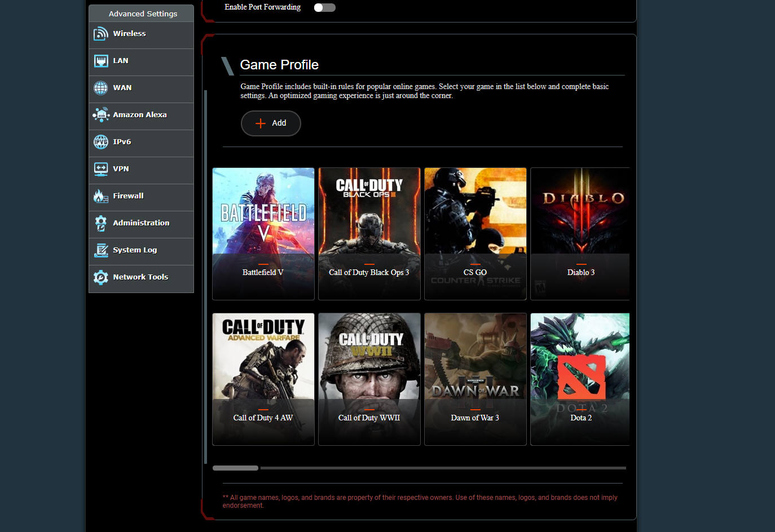Open the System Log page
Viewport: 775px width, 532px height.
[141, 251]
